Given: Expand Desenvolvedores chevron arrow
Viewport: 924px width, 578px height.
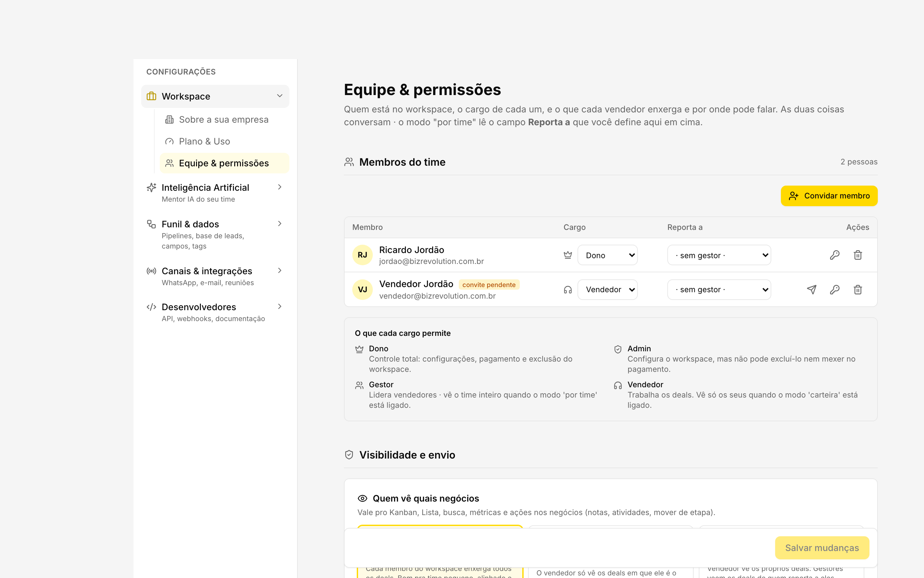Looking at the screenshot, I should [x=280, y=307].
